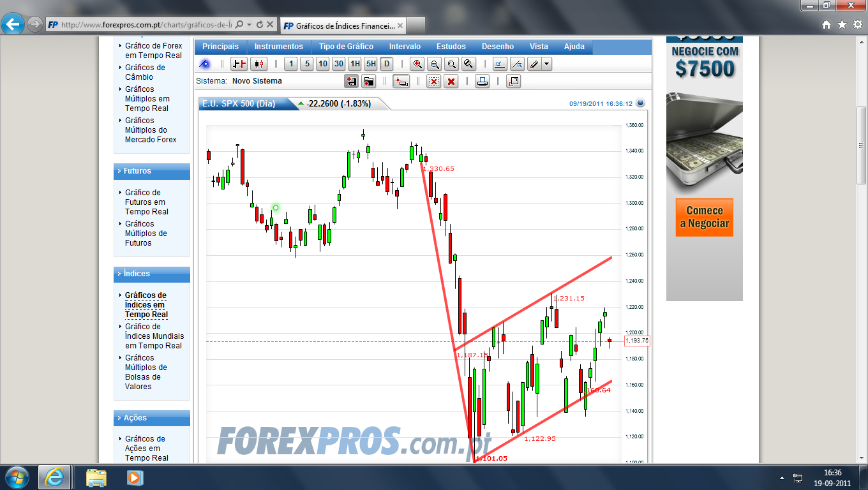Select the pencil drawing tool
This screenshot has height=490, width=868.
(535, 64)
